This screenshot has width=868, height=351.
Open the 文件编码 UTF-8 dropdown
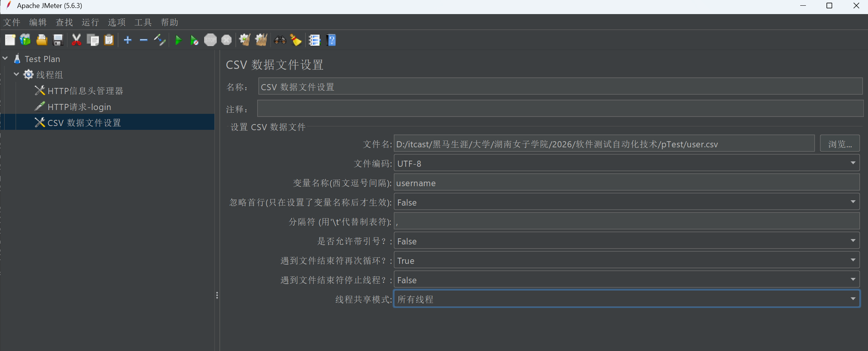tap(627, 163)
